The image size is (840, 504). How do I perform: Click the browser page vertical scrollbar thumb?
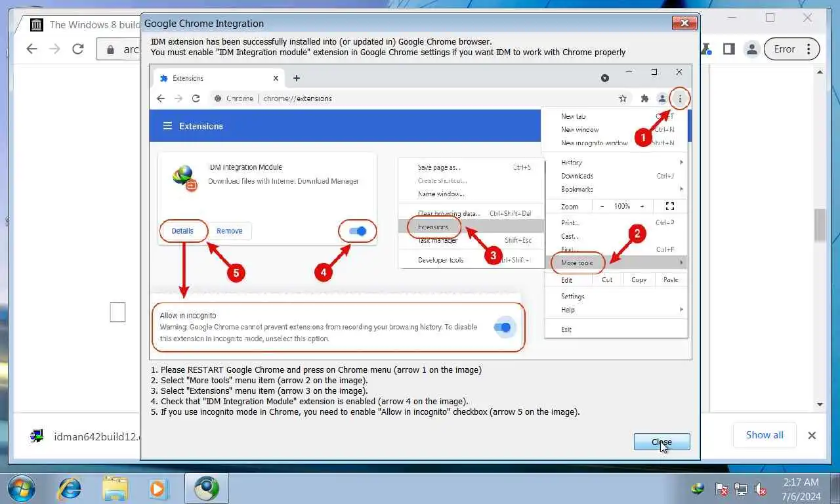pos(820,225)
